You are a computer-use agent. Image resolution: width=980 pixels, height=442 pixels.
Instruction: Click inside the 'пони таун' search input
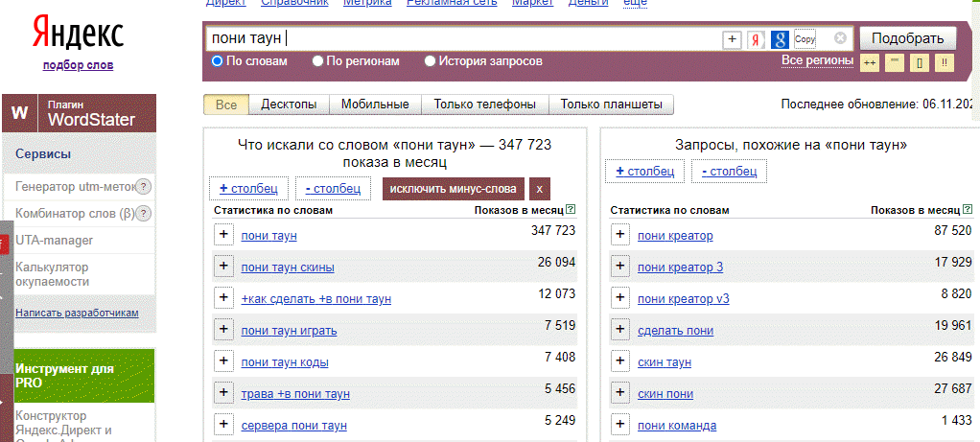point(462,38)
